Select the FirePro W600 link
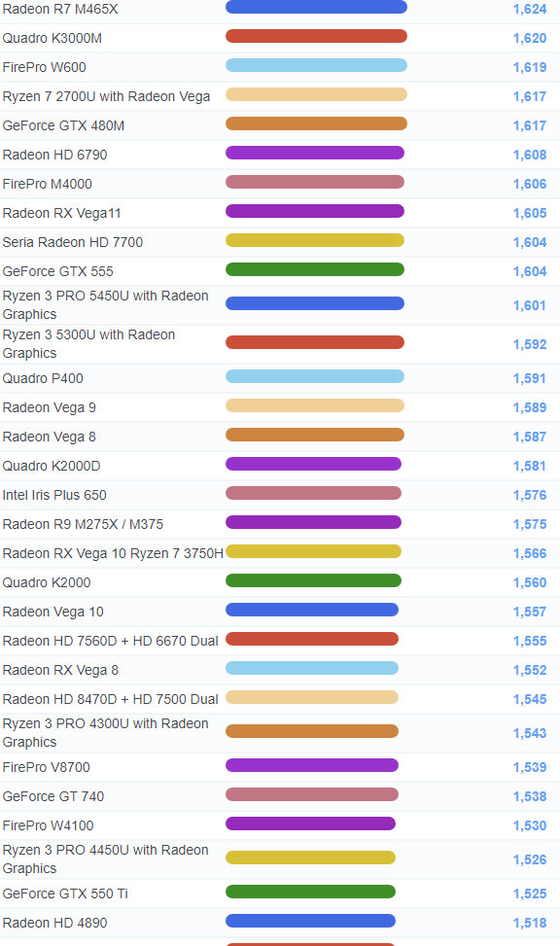Viewport: 560px width, 946px height. tap(44, 67)
